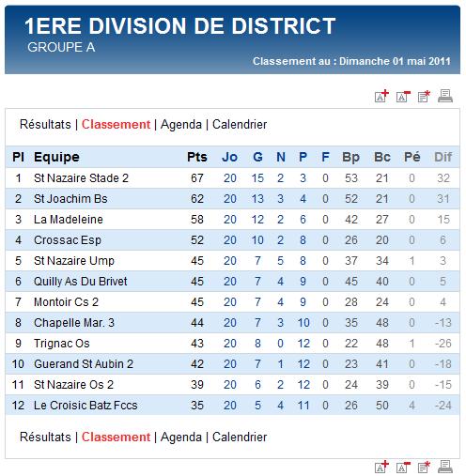The height and width of the screenshot is (476, 466).
Task: Click the bottom print icon
Action: pyautogui.click(x=445, y=467)
